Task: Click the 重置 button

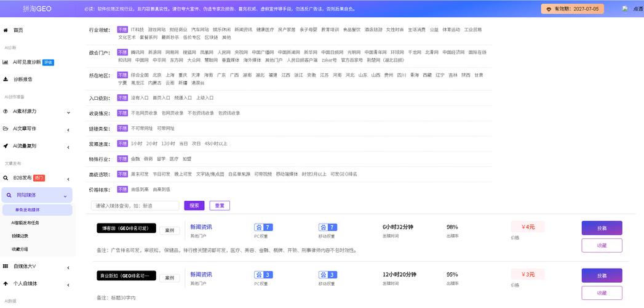Action: pos(220,206)
